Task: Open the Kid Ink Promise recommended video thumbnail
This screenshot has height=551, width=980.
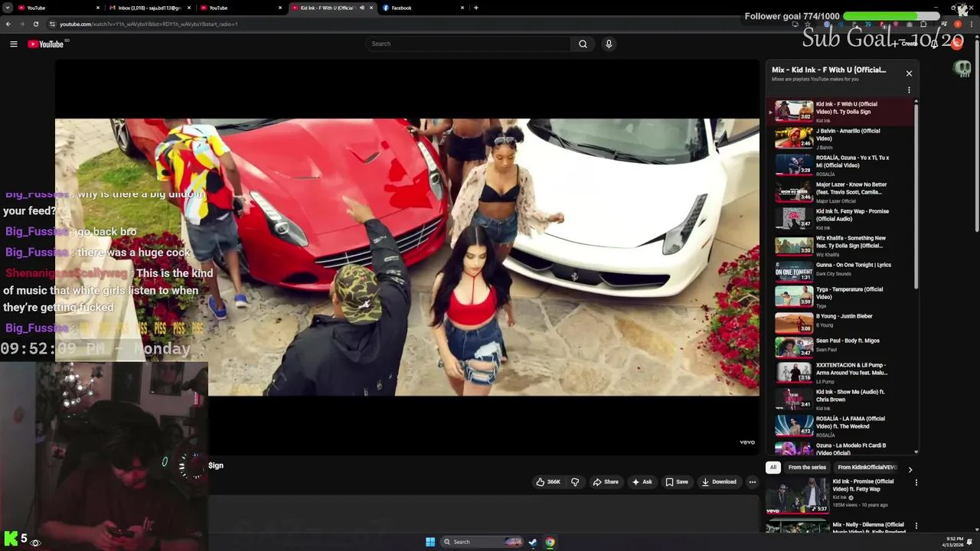Action: 797,496
